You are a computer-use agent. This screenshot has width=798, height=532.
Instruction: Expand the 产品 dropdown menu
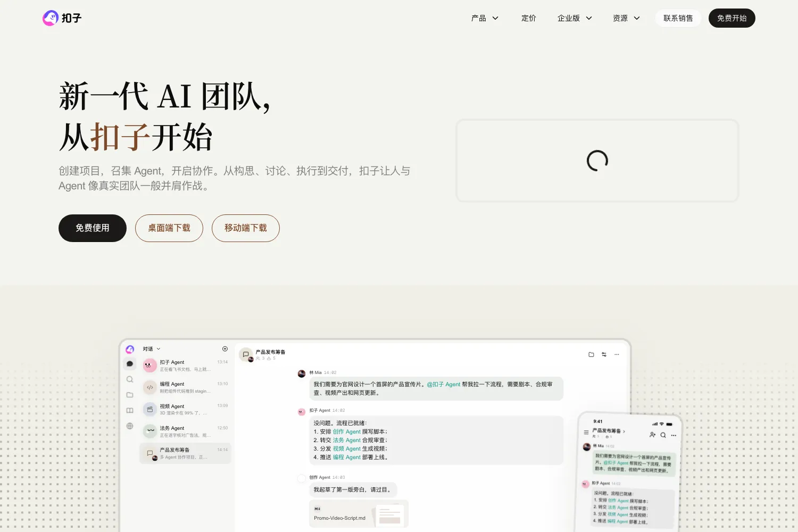(485, 18)
